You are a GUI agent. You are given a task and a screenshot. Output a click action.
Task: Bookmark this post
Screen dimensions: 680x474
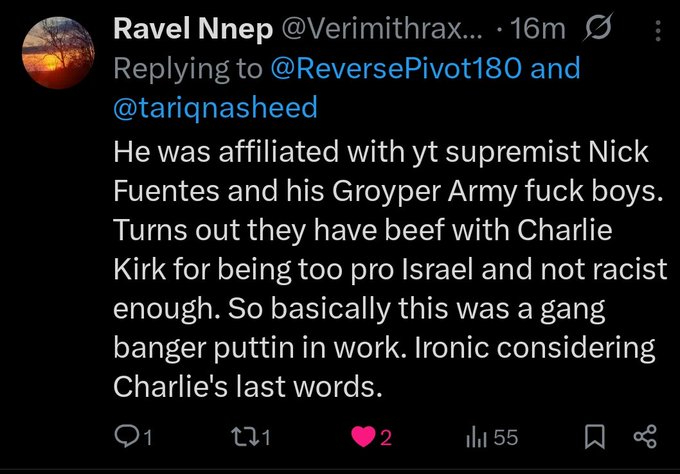tap(593, 437)
